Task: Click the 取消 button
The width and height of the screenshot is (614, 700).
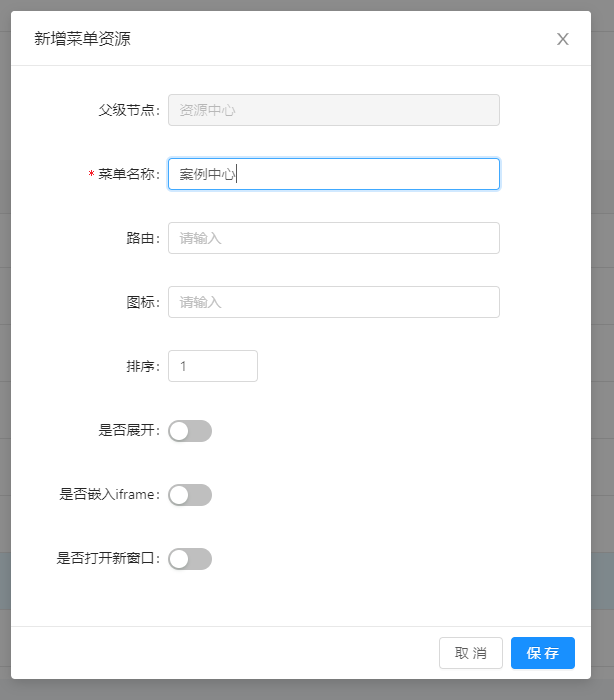Action: [x=471, y=653]
